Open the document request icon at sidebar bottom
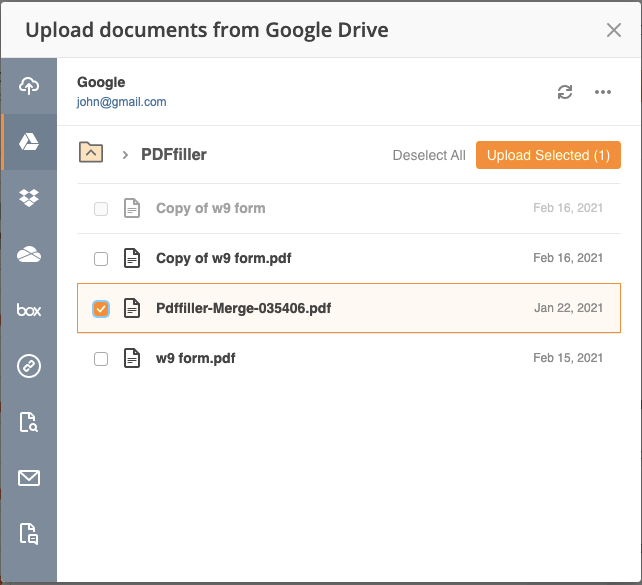Viewport: 642px width, 585px height. (29, 534)
